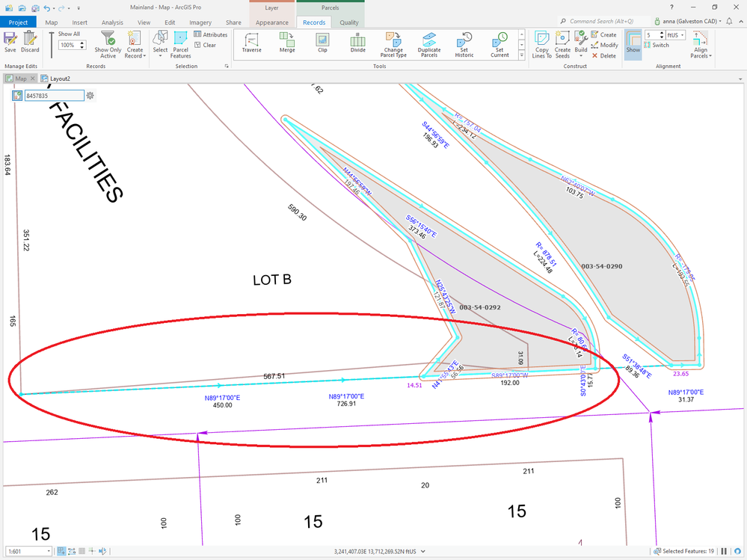
Task: Toggle the grid in the status bar
Action: 82,552
